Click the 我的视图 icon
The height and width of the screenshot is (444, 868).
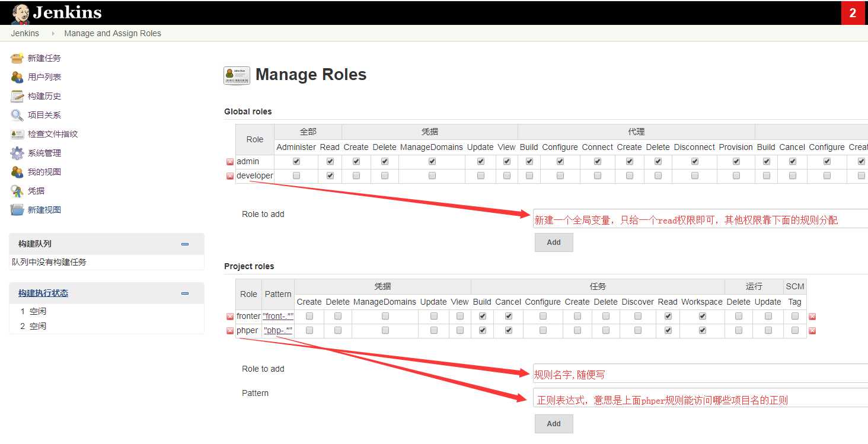[17, 172]
